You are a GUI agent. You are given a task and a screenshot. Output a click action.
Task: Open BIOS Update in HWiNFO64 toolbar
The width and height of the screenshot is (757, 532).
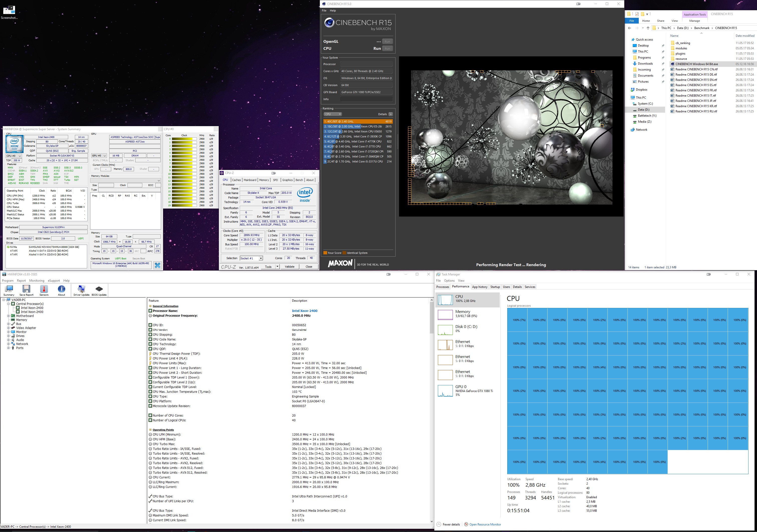(x=99, y=290)
